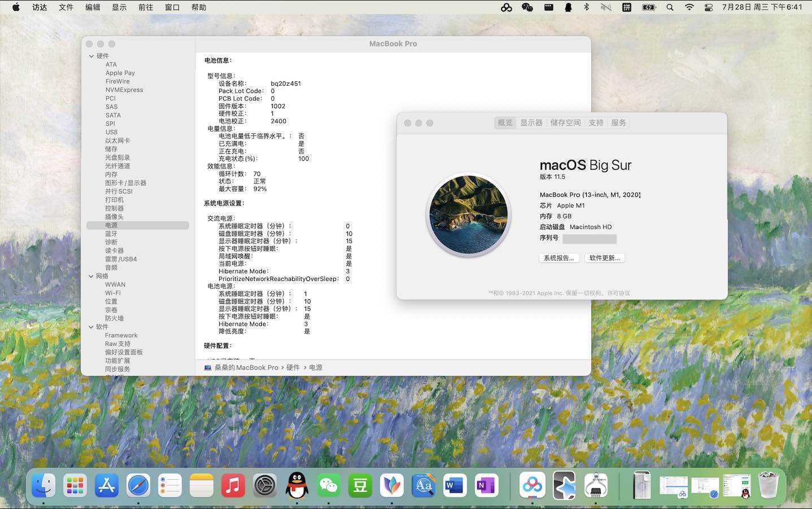Image resolution: width=812 pixels, height=509 pixels.
Task: Click the Spotlight search icon in menu bar
Action: coord(670,7)
